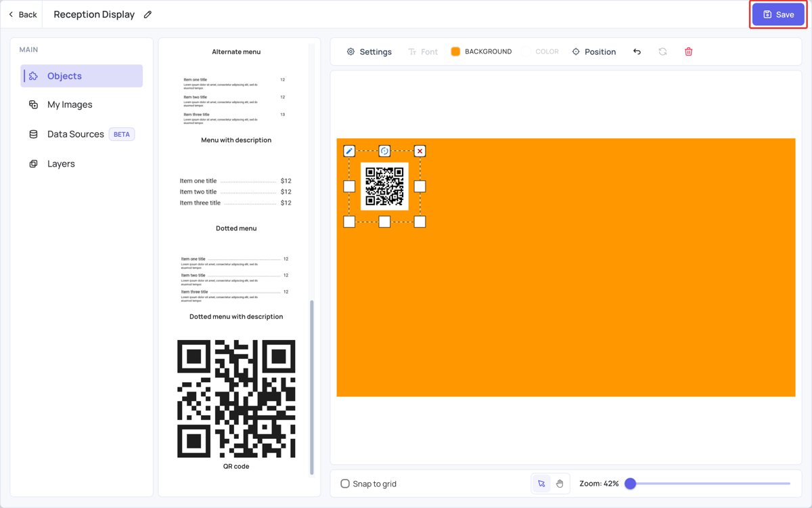Click the MAIN sidebar heading
Image resolution: width=812 pixels, height=508 pixels.
coord(28,49)
